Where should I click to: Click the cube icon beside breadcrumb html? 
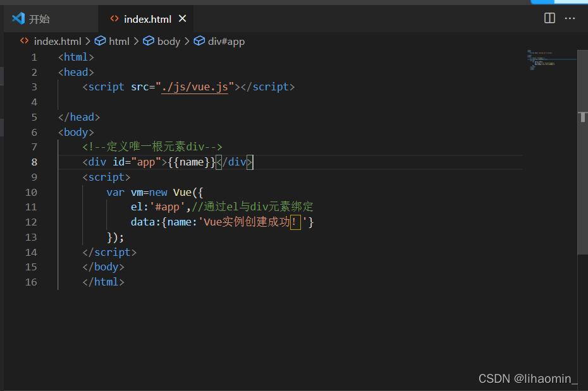(100, 40)
